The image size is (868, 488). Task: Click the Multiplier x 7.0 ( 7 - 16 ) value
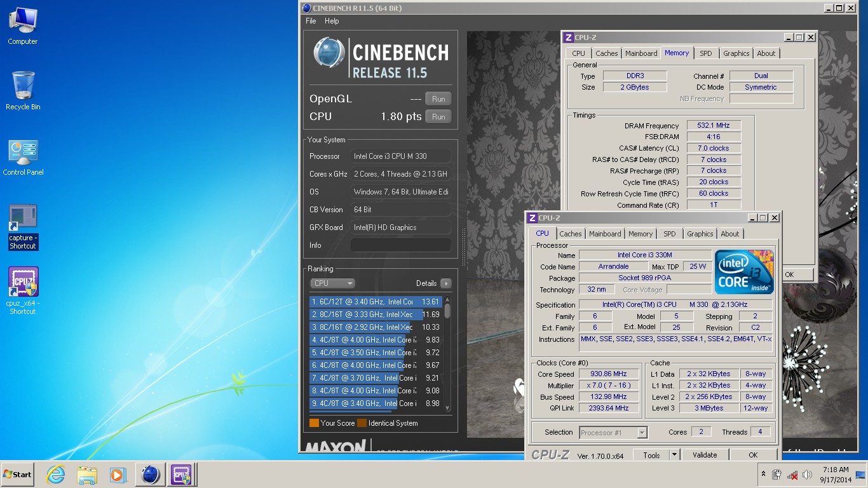click(x=609, y=386)
